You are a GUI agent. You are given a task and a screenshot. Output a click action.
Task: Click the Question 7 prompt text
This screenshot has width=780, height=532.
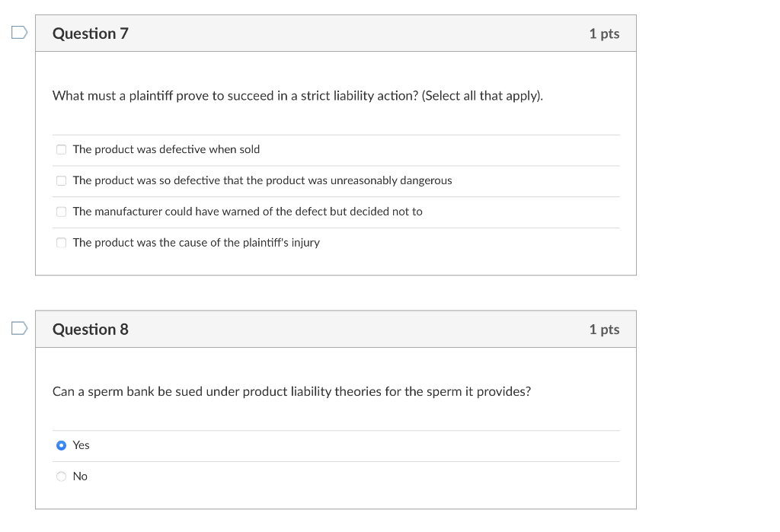click(x=297, y=96)
